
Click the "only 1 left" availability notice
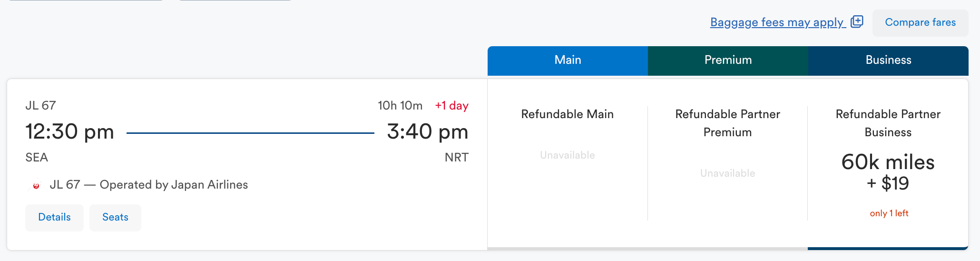point(889,213)
